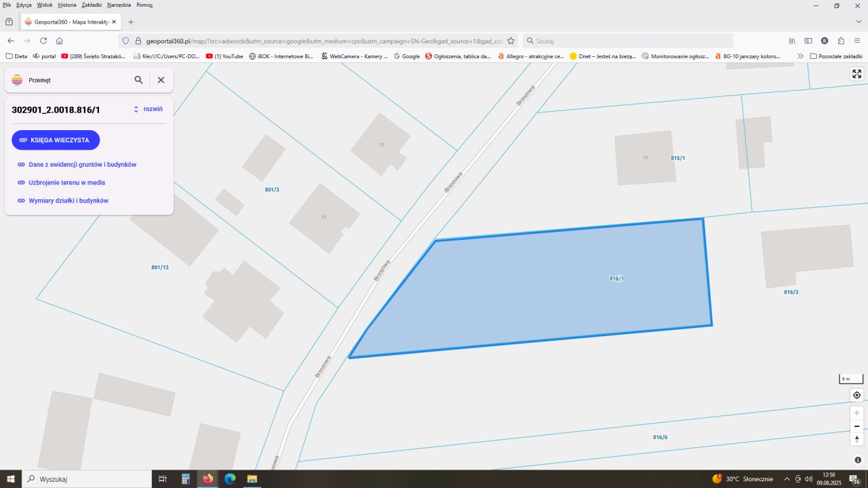This screenshot has height=488, width=868.
Task: Show map attribution info
Action: pos(858,460)
